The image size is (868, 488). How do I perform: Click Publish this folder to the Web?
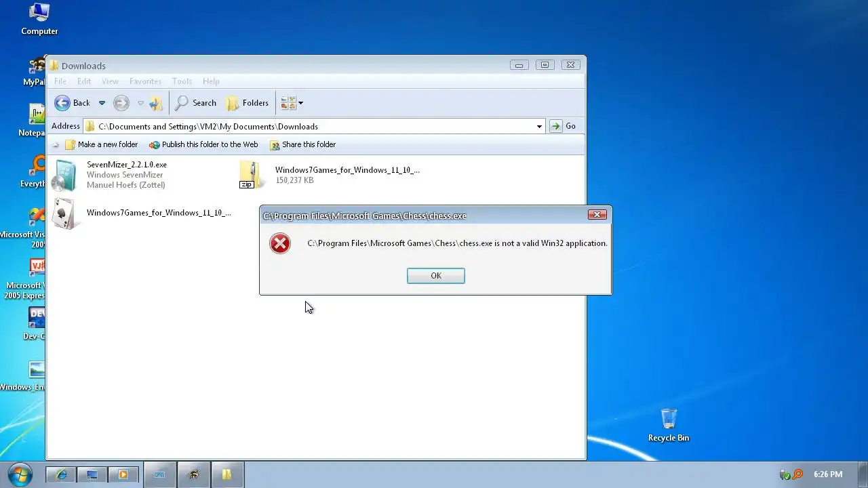[x=203, y=144]
